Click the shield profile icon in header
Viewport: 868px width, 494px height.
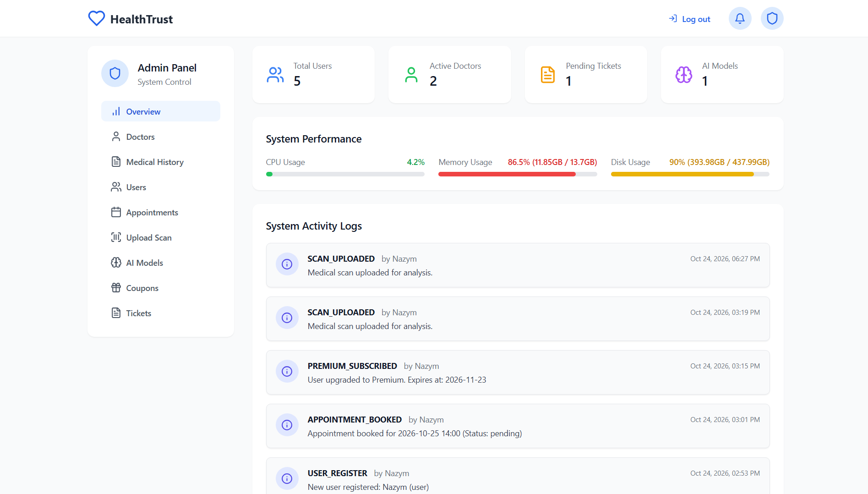[772, 19]
